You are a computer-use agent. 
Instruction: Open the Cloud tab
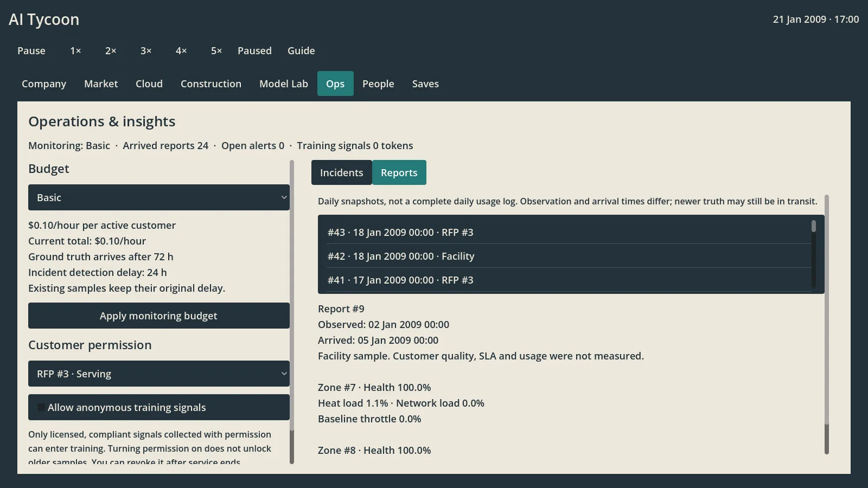coord(149,84)
